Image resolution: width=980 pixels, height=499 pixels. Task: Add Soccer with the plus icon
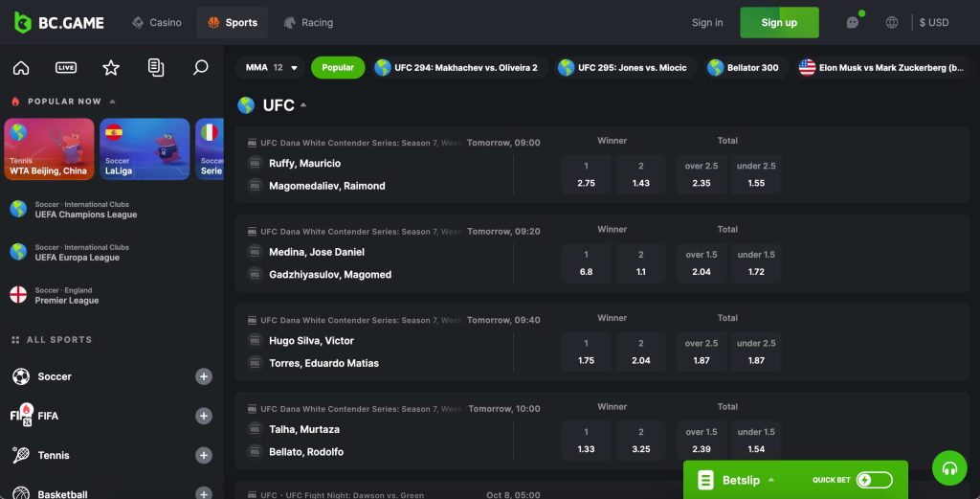203,376
